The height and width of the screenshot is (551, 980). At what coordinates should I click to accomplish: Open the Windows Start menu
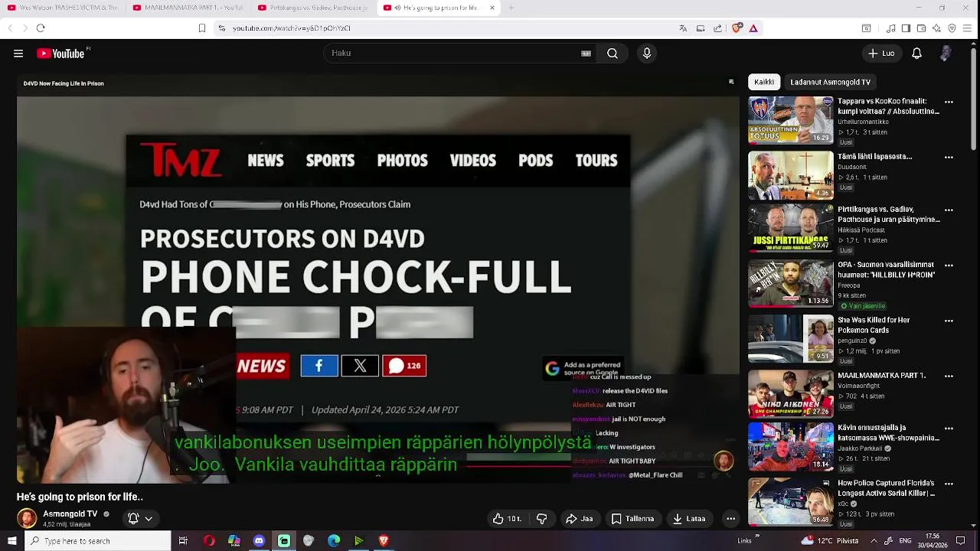point(11,541)
